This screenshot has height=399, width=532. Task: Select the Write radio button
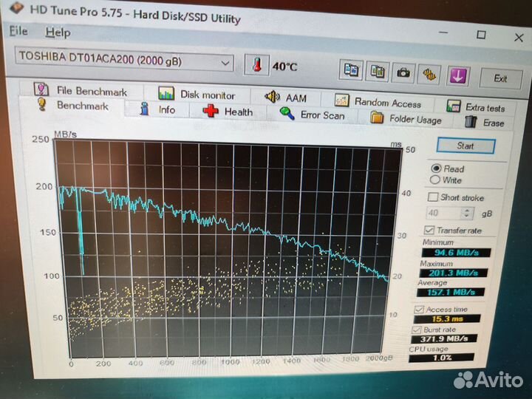pos(435,180)
